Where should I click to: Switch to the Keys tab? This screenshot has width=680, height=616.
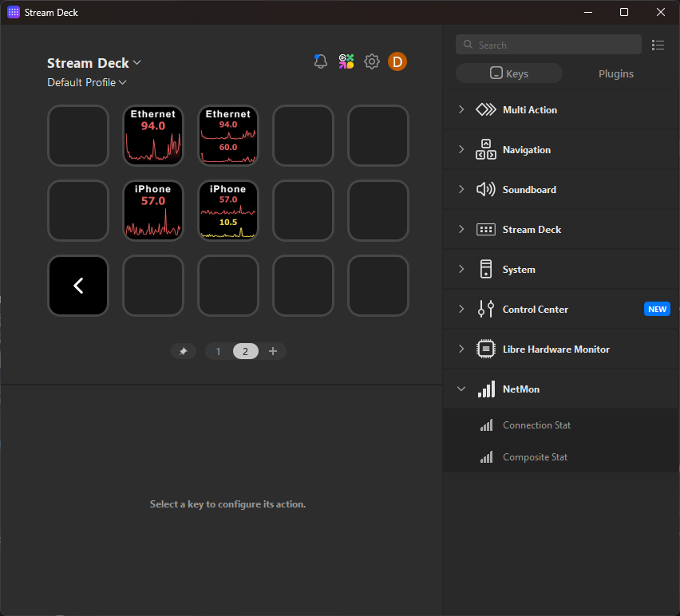click(509, 73)
